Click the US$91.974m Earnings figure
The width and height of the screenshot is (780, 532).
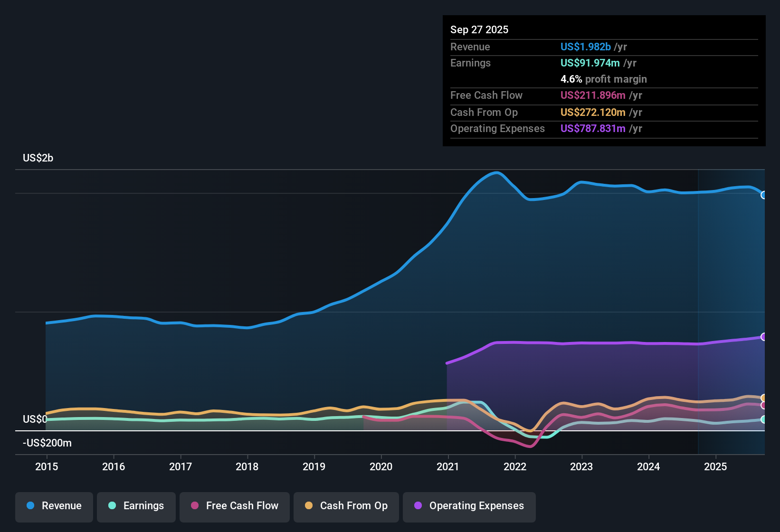click(590, 63)
